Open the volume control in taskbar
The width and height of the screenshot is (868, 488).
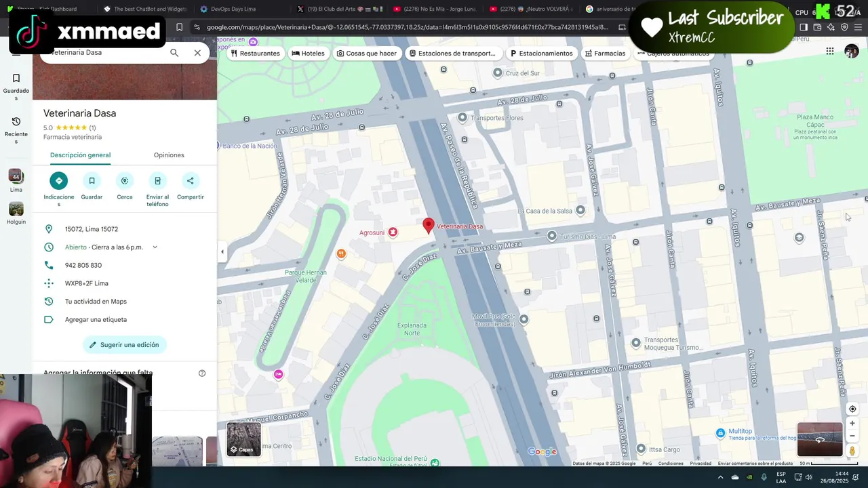[x=808, y=477]
